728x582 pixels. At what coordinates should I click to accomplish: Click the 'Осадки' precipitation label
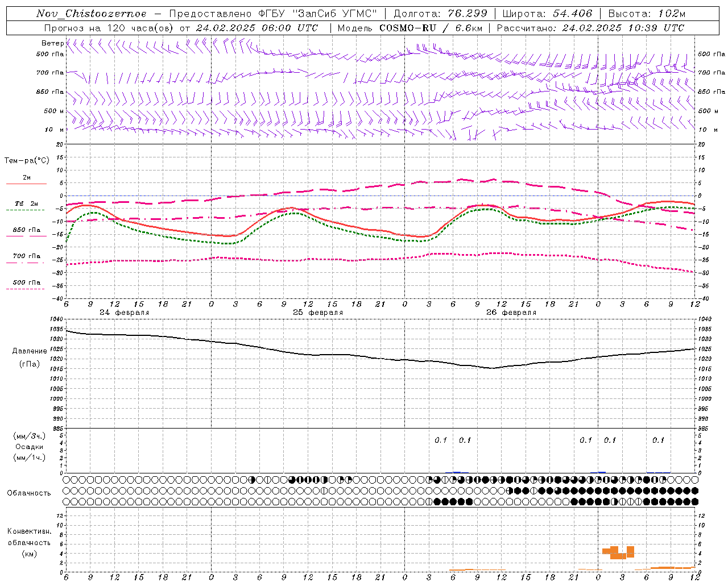(30, 447)
